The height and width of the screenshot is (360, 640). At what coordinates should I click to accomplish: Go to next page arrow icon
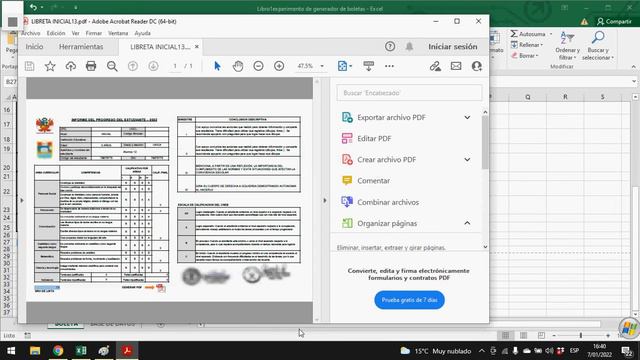tap(153, 66)
